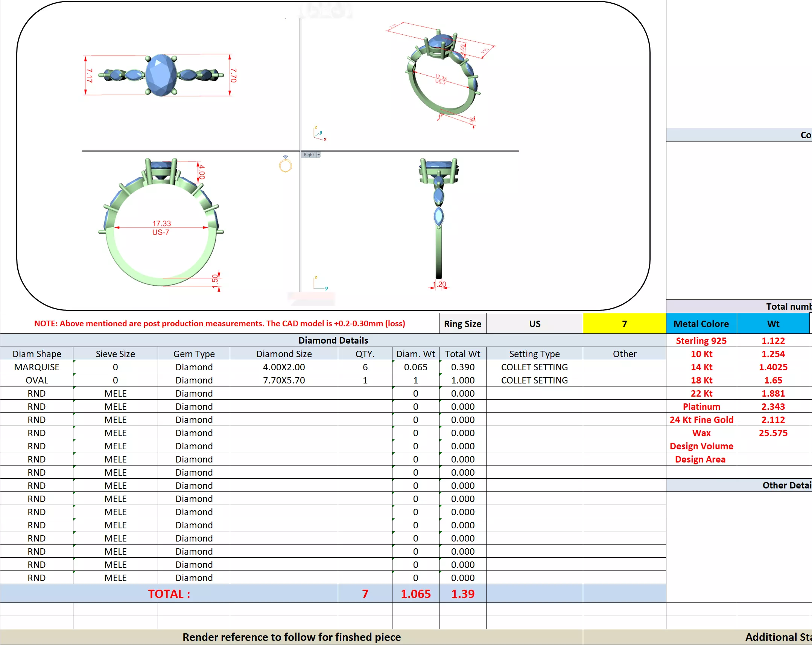Select the Design Volume label cell
The height and width of the screenshot is (645, 812).
pyautogui.click(x=701, y=446)
